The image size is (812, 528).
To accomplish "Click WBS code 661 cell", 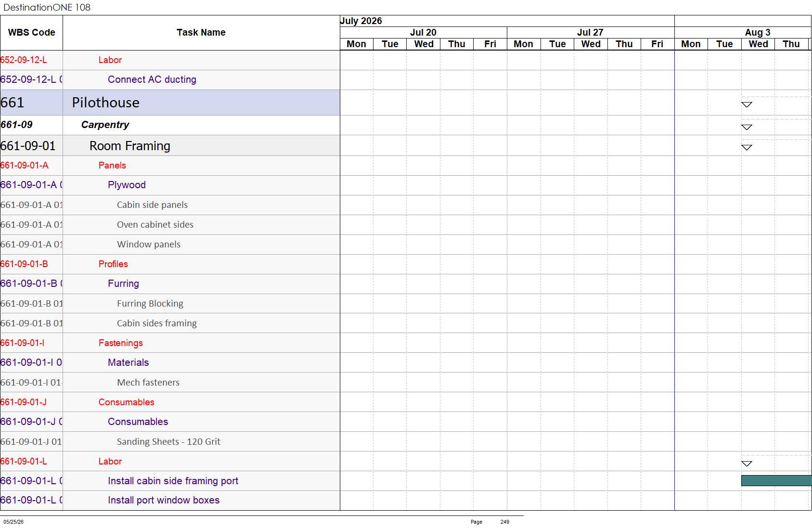I will 31,103.
